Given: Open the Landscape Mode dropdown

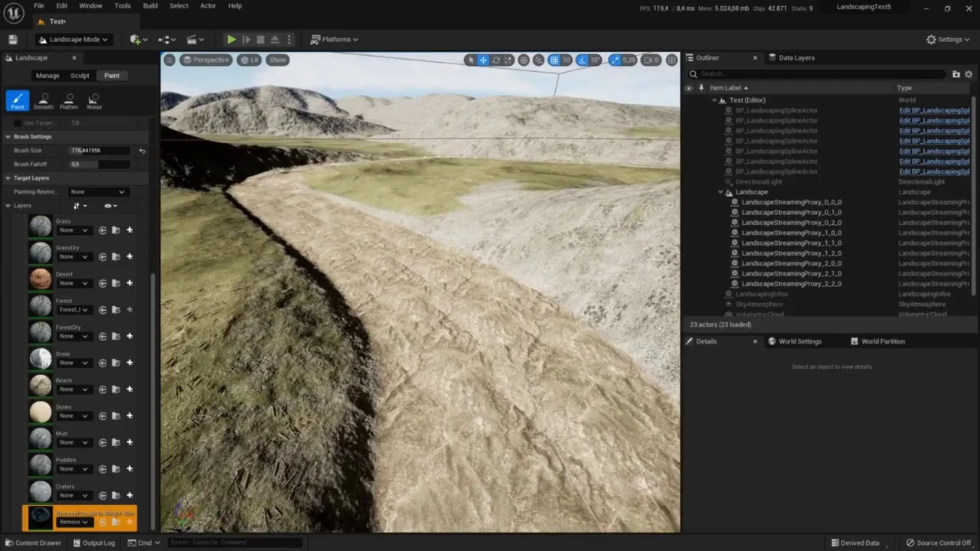Looking at the screenshot, I should tap(73, 39).
